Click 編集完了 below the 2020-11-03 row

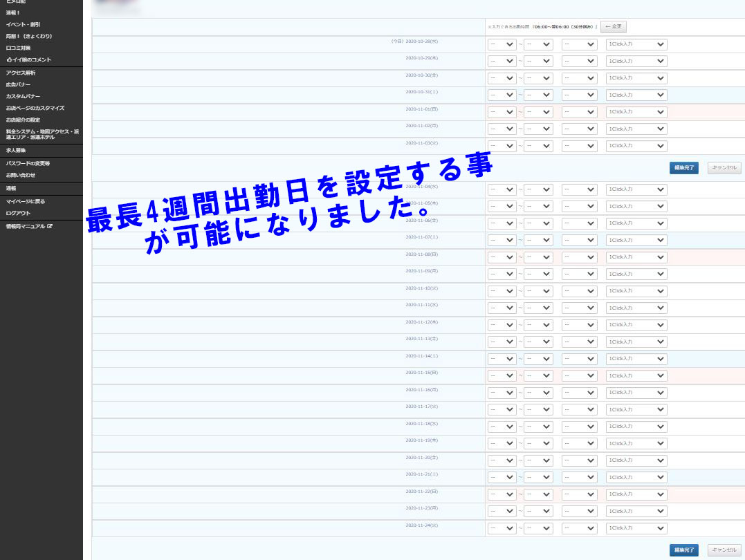pos(683,168)
